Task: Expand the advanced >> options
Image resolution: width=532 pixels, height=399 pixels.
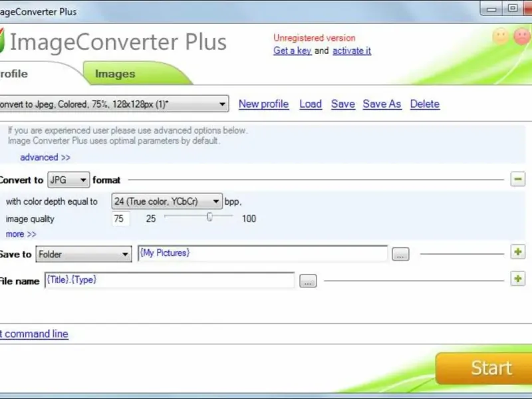Action: click(x=45, y=158)
